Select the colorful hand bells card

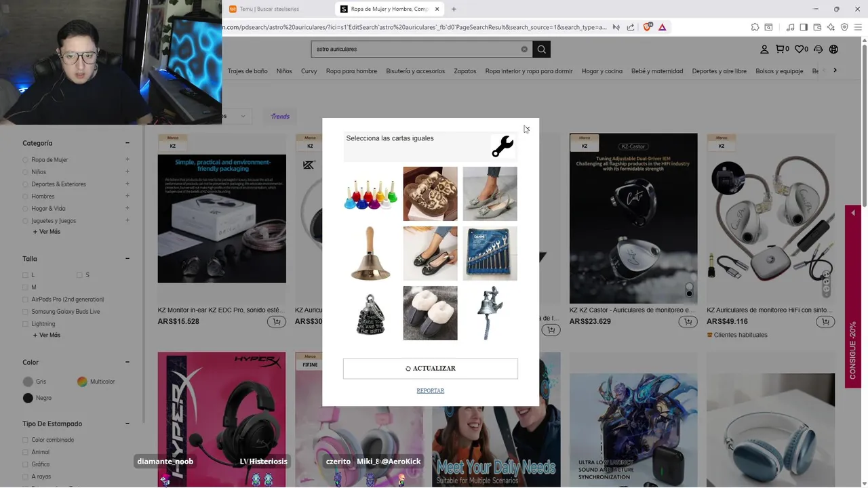click(x=371, y=194)
